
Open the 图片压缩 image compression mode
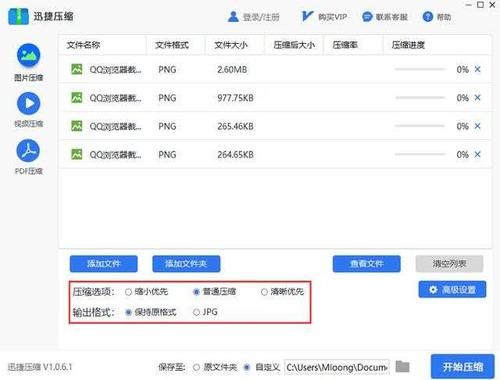pos(28,62)
